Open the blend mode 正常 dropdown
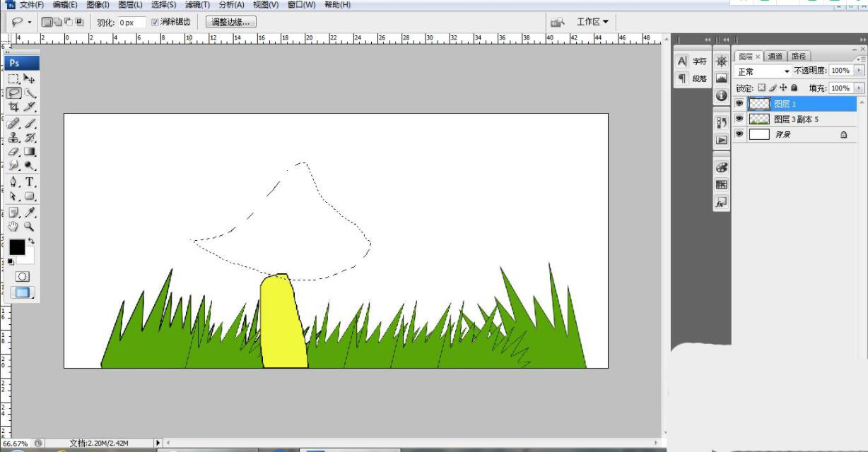This screenshot has width=868, height=452. [763, 71]
